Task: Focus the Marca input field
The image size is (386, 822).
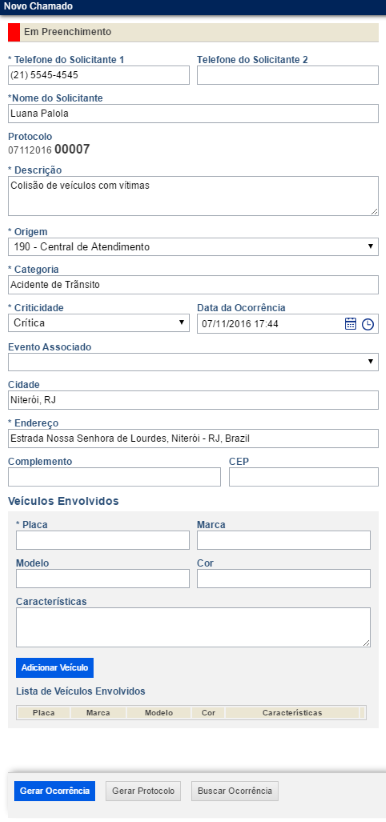Action: pyautogui.click(x=284, y=540)
